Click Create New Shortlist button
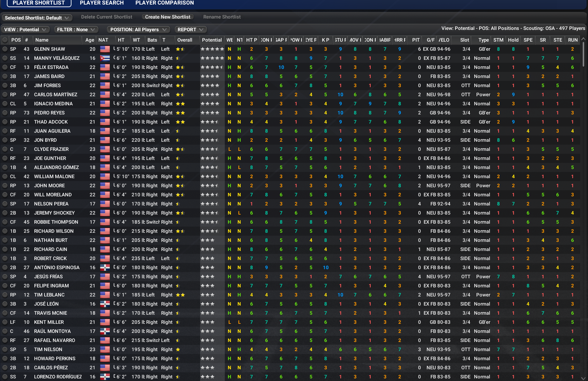 pos(168,17)
